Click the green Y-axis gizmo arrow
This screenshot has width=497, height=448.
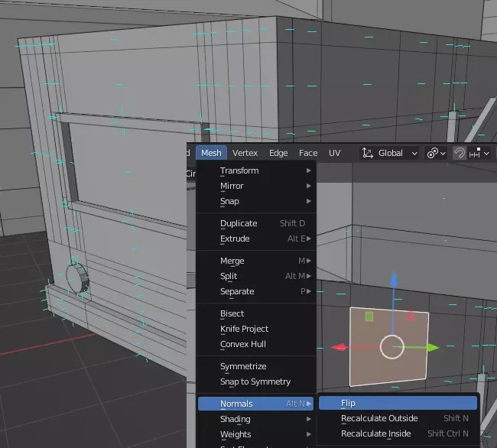pyautogui.click(x=432, y=348)
